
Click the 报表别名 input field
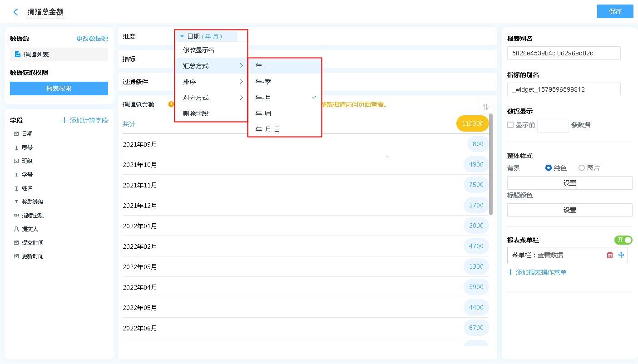(564, 53)
